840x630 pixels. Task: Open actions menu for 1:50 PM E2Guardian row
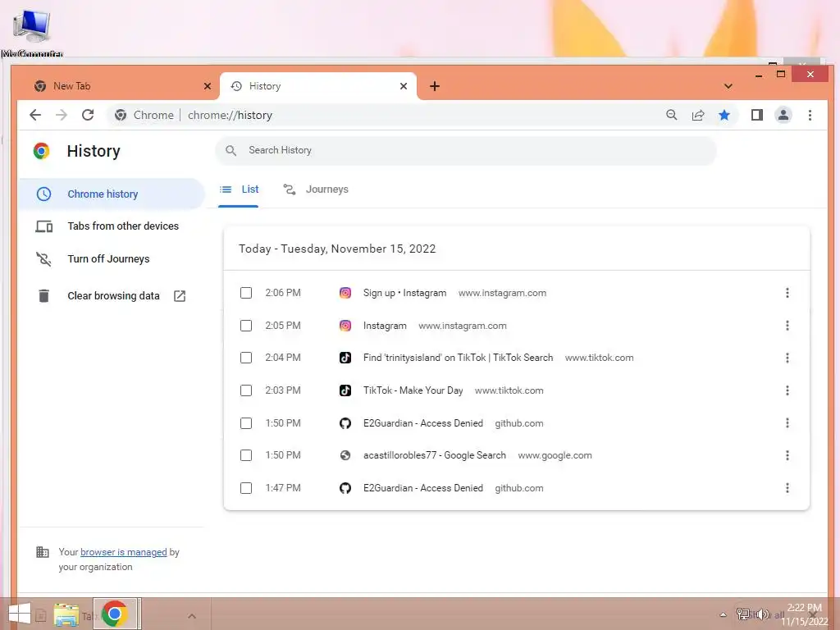pos(787,422)
